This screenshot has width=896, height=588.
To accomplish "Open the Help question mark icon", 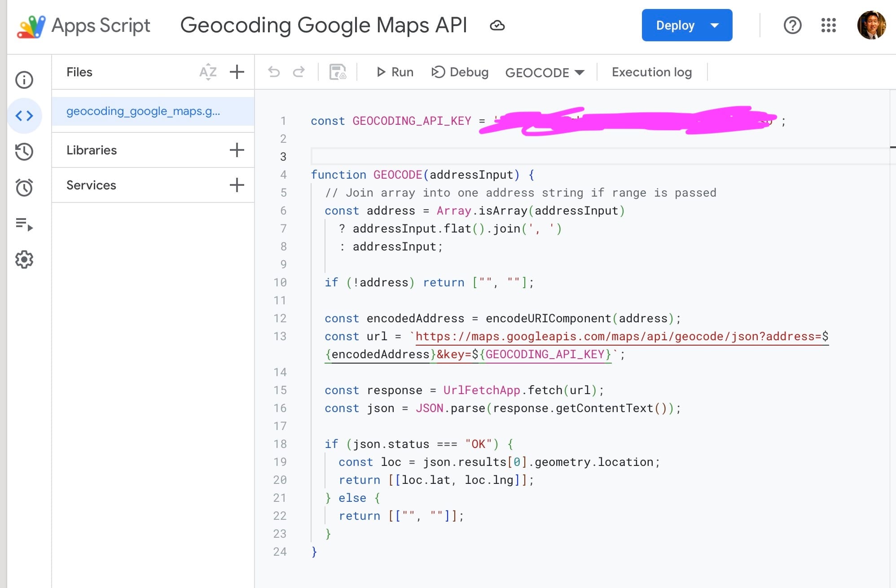I will tap(793, 25).
